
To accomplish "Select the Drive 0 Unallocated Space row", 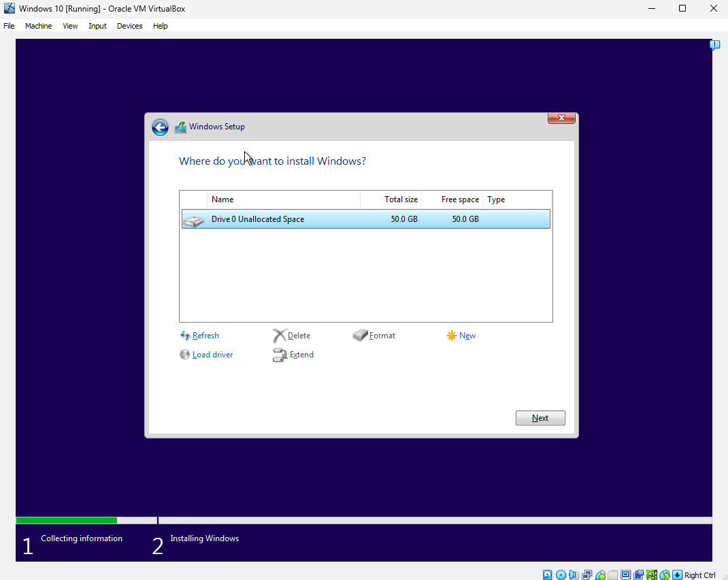I will (366, 219).
